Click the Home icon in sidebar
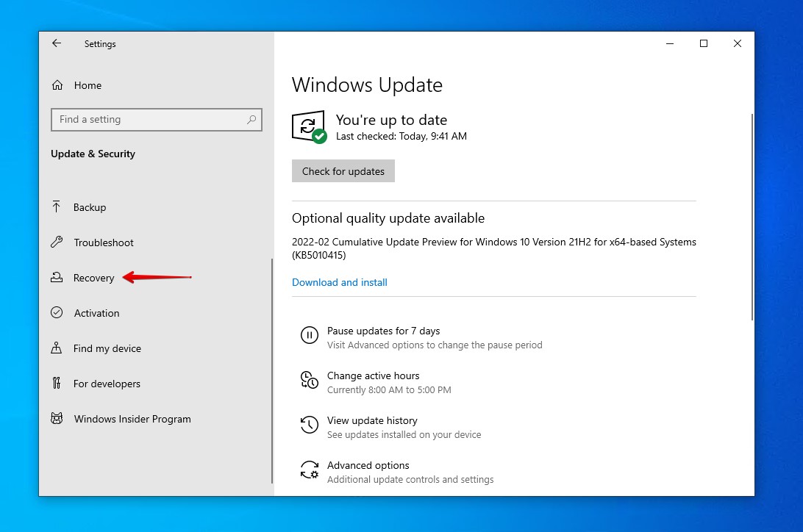The image size is (803, 532). [x=58, y=85]
